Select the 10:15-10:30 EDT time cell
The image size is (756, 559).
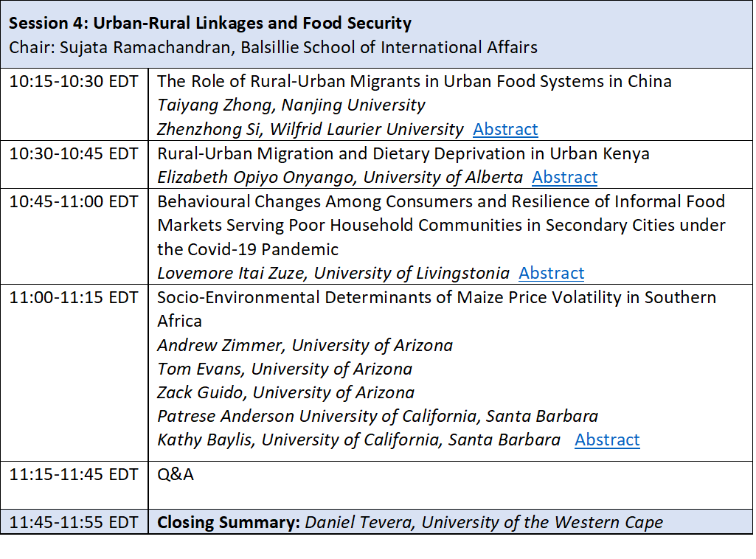pyautogui.click(x=74, y=81)
